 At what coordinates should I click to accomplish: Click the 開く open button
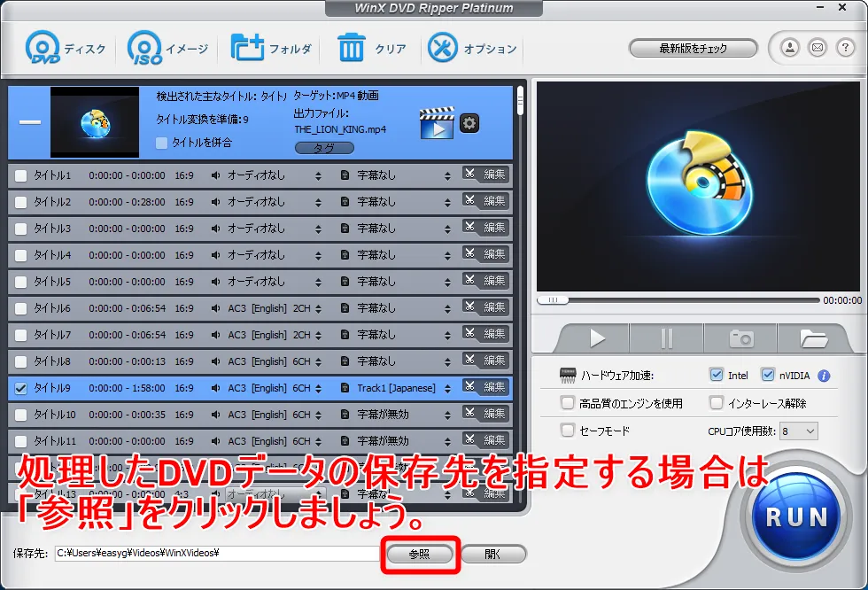point(492,554)
